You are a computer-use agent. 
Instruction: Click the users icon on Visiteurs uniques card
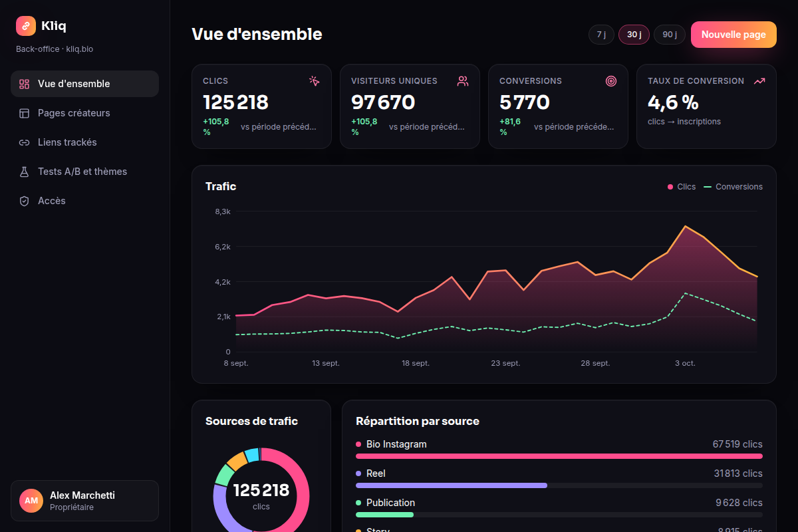click(x=463, y=81)
